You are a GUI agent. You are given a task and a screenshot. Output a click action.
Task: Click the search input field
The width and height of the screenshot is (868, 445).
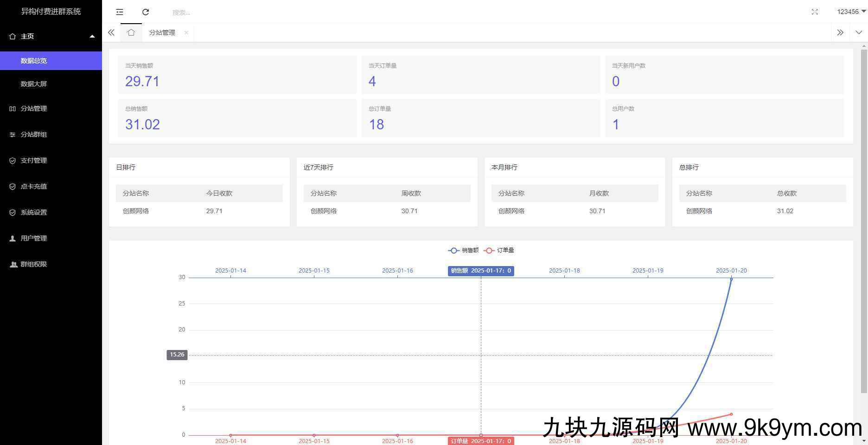232,13
